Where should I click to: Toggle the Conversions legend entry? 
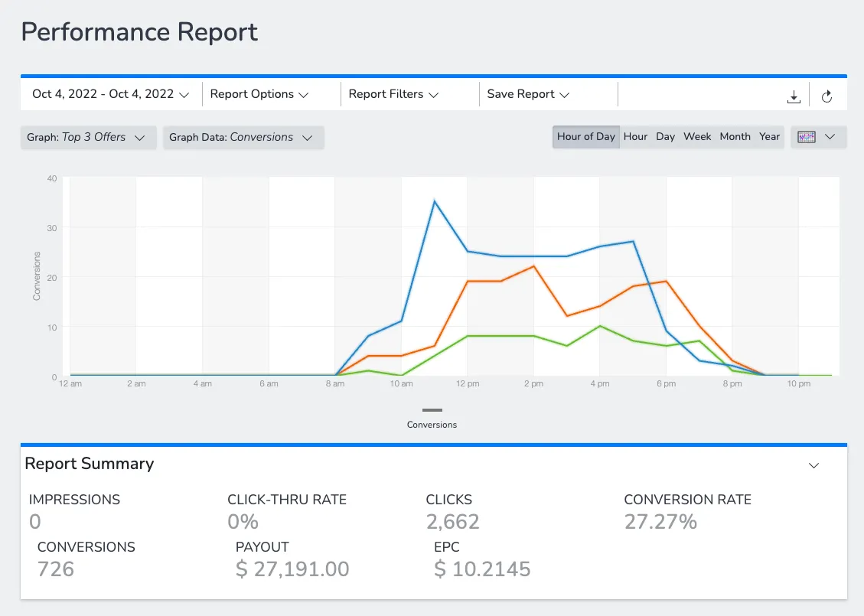point(432,419)
